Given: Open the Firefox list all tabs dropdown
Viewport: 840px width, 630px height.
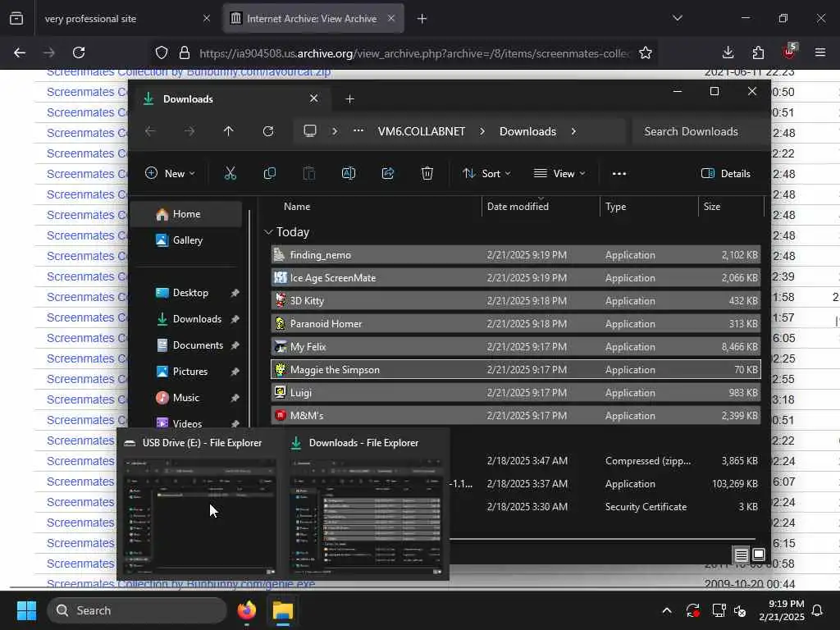Looking at the screenshot, I should tap(677, 18).
